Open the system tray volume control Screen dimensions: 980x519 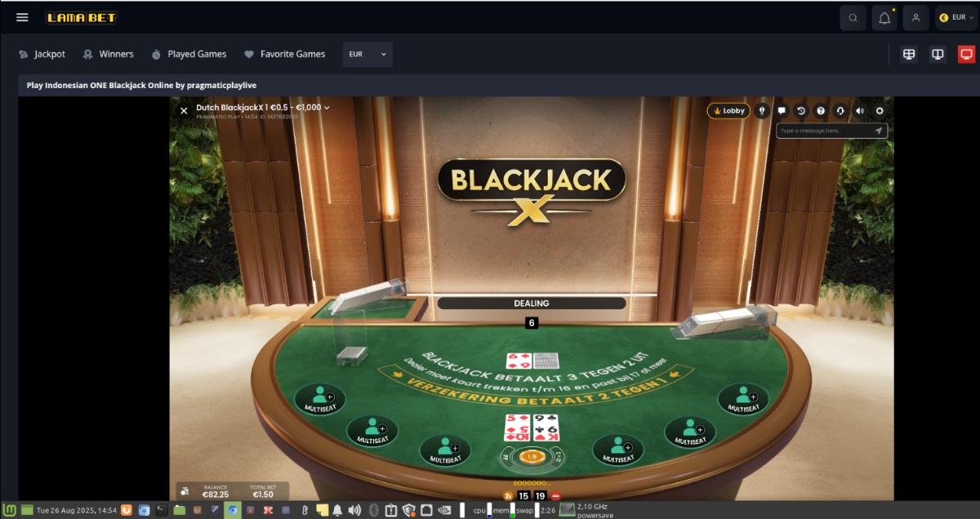354,510
